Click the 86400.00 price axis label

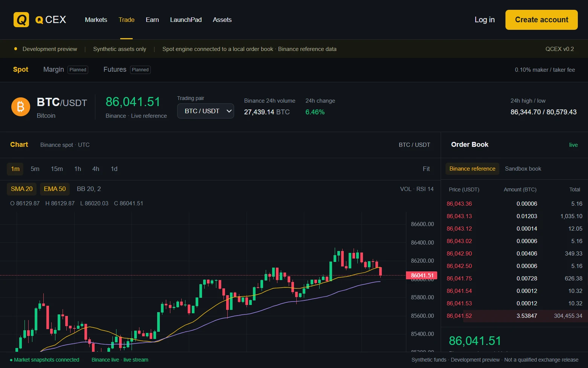coord(422,242)
